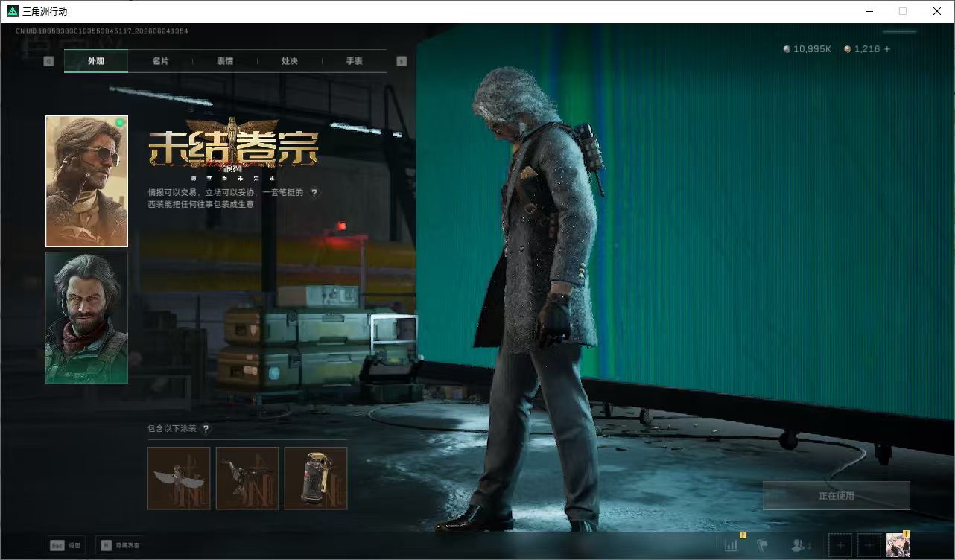955x560 pixels.
Task: Click the E next-tab key icon
Action: [x=402, y=62]
